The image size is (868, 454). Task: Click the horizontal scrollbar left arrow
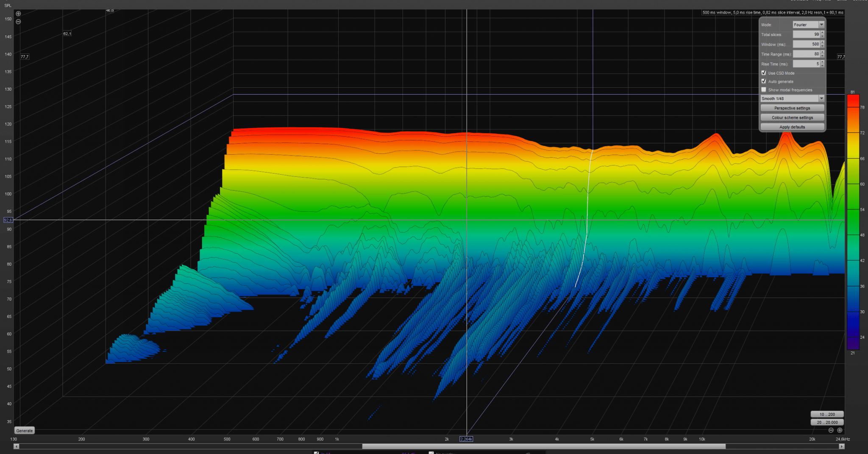(x=17, y=446)
